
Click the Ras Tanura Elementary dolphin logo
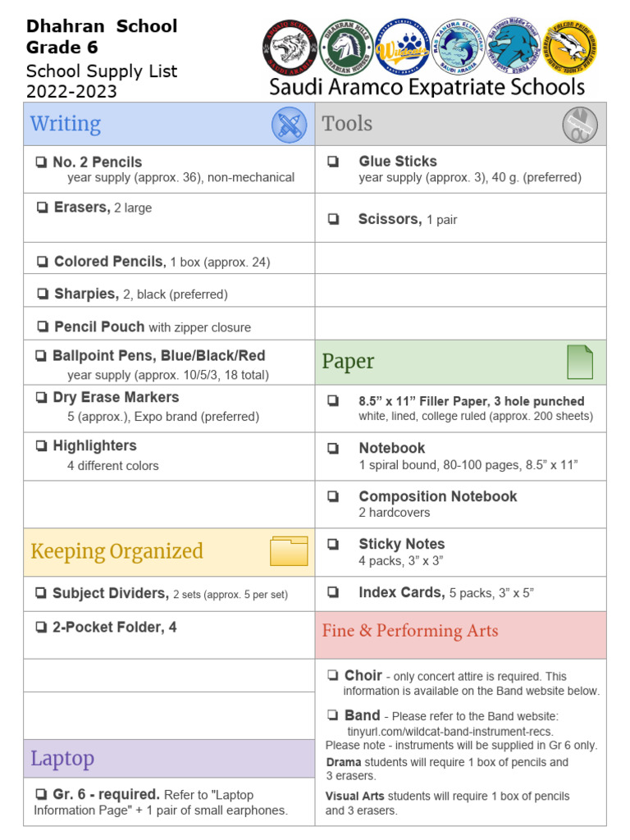[x=458, y=47]
